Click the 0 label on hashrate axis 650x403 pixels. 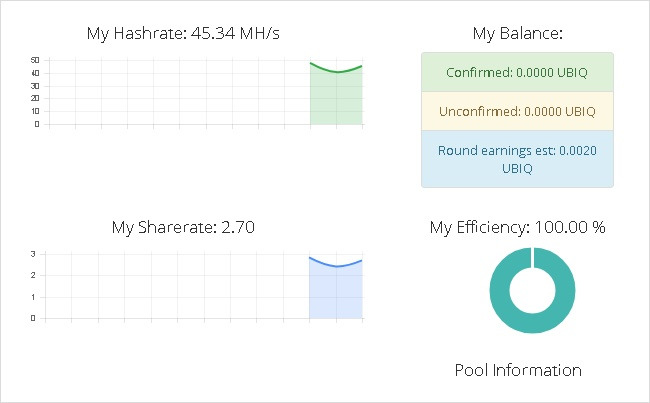pos(37,124)
